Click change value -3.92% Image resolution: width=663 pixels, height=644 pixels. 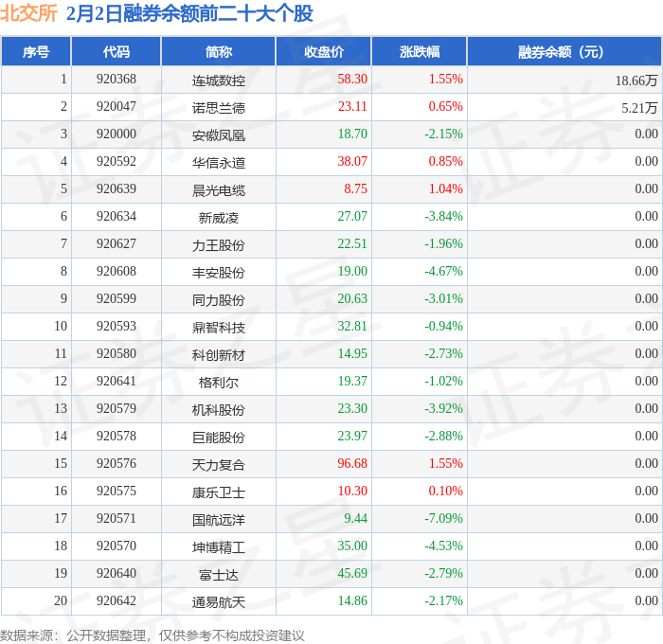click(443, 409)
